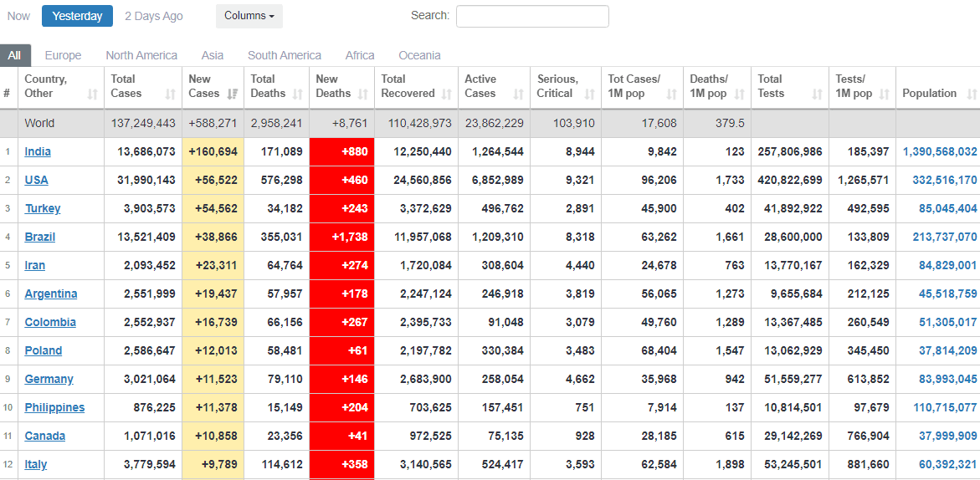980x480 pixels.
Task: Click the Brazil country link
Action: (39, 237)
